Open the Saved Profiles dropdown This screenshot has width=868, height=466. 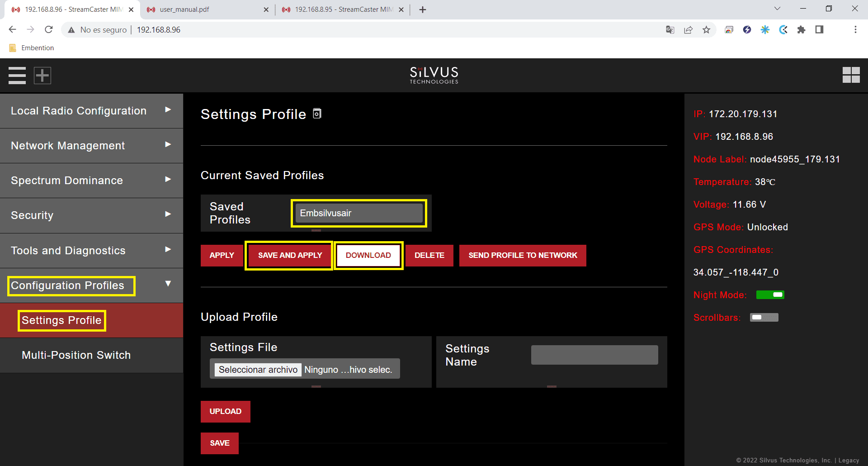click(x=359, y=213)
